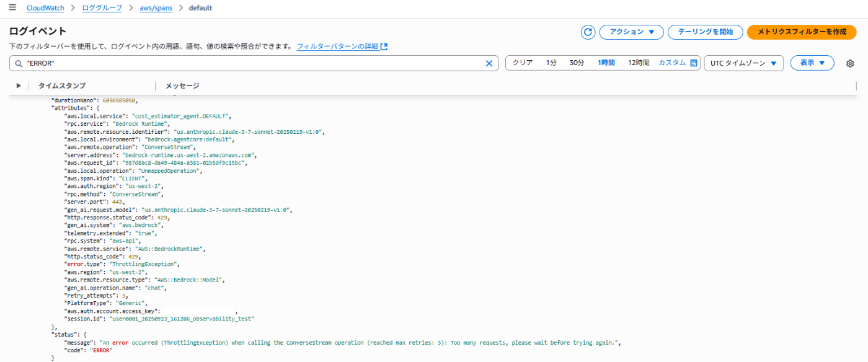The width and height of the screenshot is (868, 362).
Task: Clear the ERROR filter with X icon
Action: 489,63
